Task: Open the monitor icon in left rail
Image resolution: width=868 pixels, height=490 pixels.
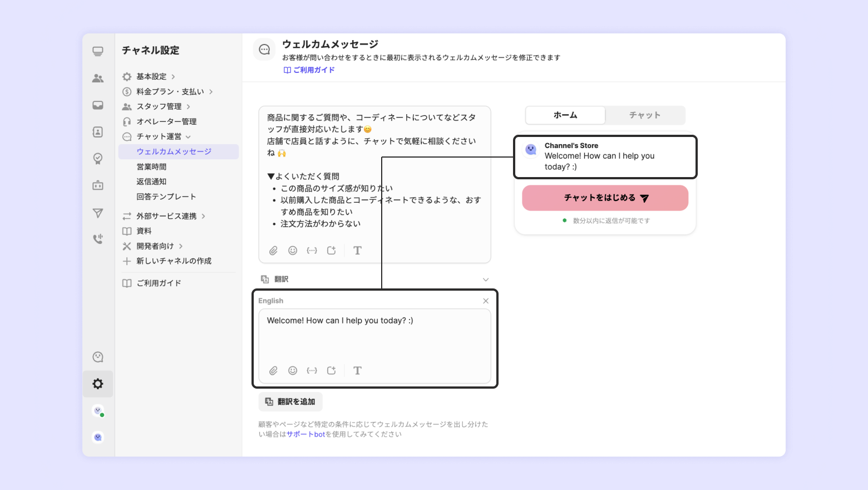Action: point(98,51)
